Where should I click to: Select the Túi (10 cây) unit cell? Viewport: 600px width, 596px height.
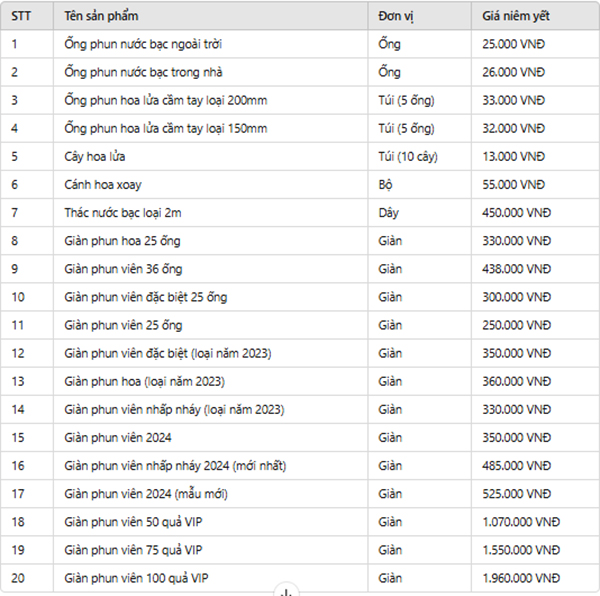pos(408,157)
